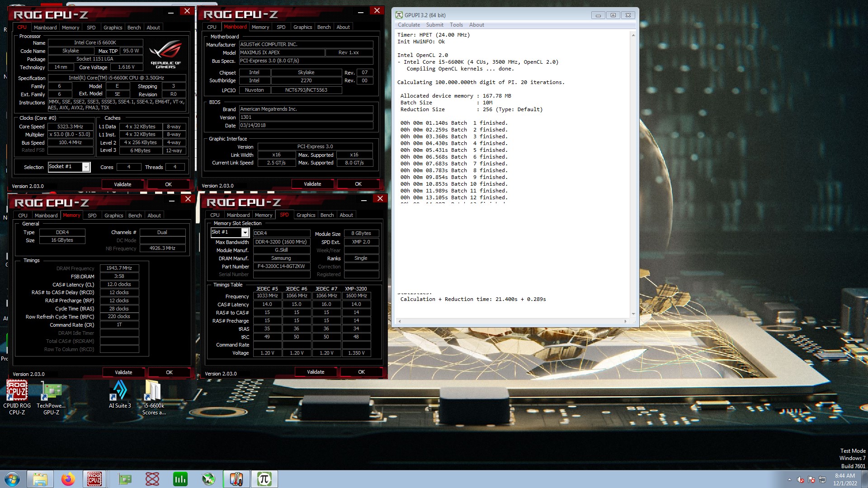This screenshot has width=868, height=488.
Task: Click the GPUPI vertical scrollbar up arrow
Action: click(633, 35)
